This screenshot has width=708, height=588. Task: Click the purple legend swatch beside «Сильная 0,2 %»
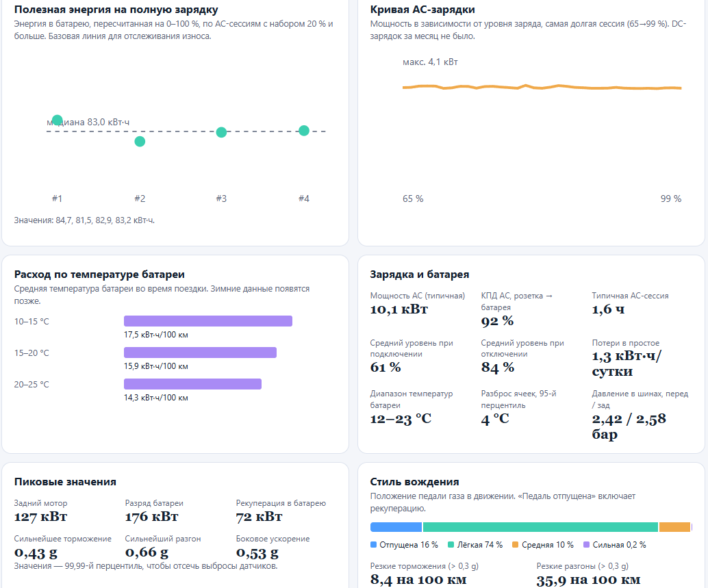click(x=587, y=545)
